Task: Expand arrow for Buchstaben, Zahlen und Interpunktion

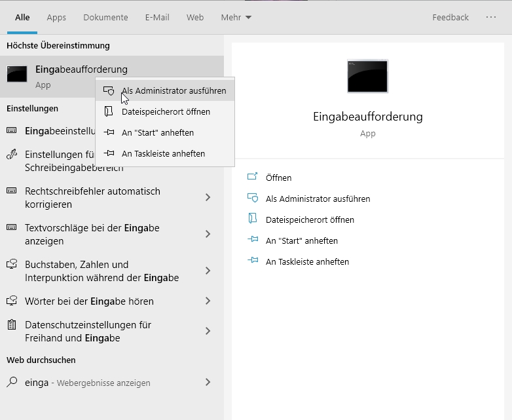Action: (x=208, y=271)
